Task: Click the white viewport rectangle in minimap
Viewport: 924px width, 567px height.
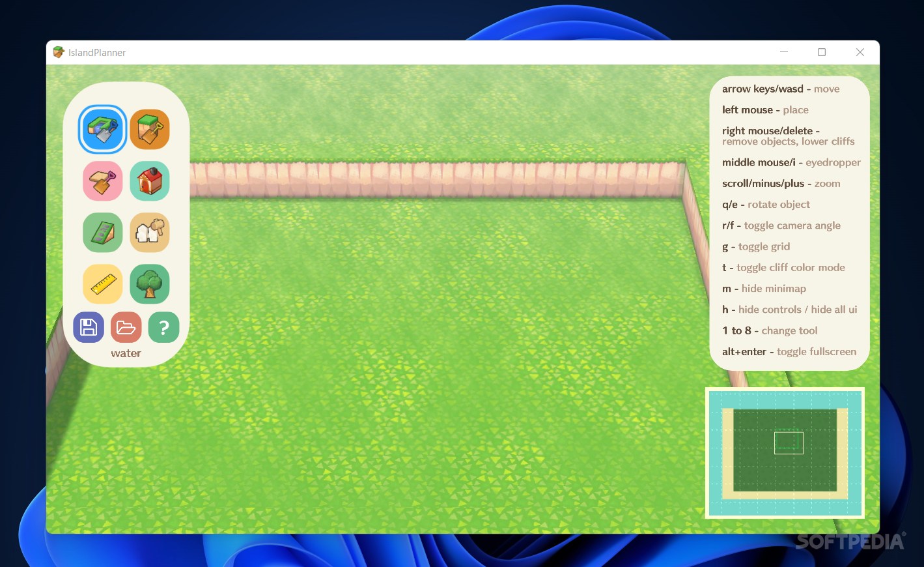Action: coord(789,443)
